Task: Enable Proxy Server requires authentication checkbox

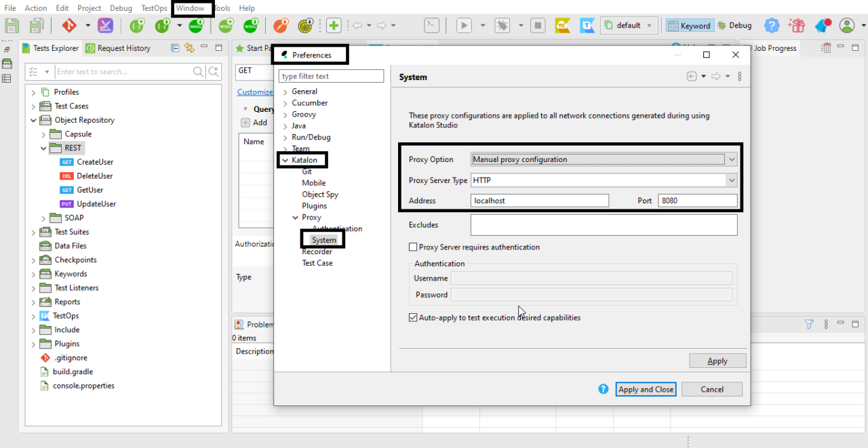Action: click(x=413, y=247)
